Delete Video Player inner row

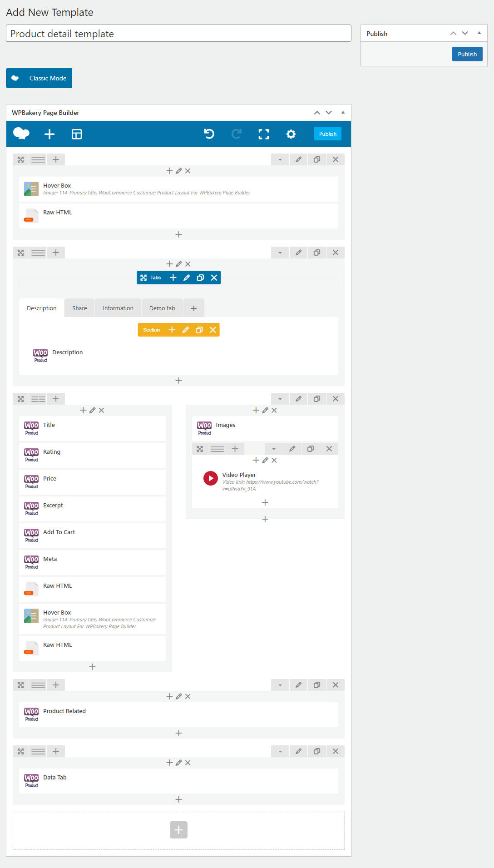(x=329, y=449)
